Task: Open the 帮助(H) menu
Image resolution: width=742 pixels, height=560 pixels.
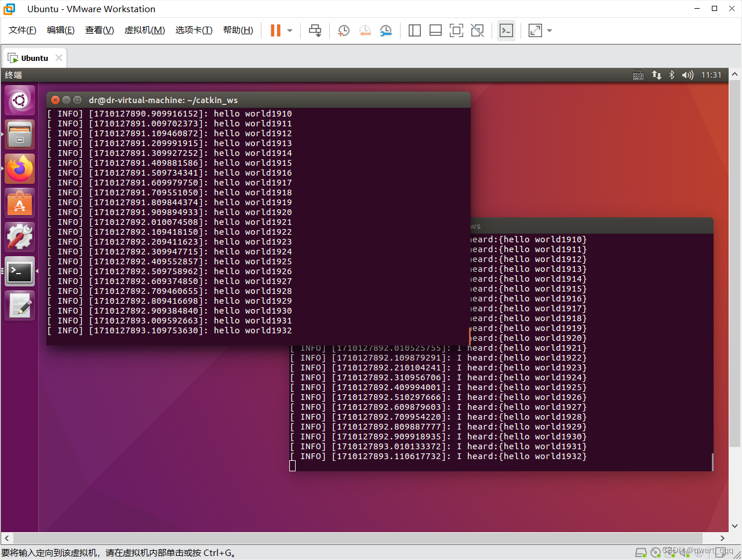Action: point(238,30)
